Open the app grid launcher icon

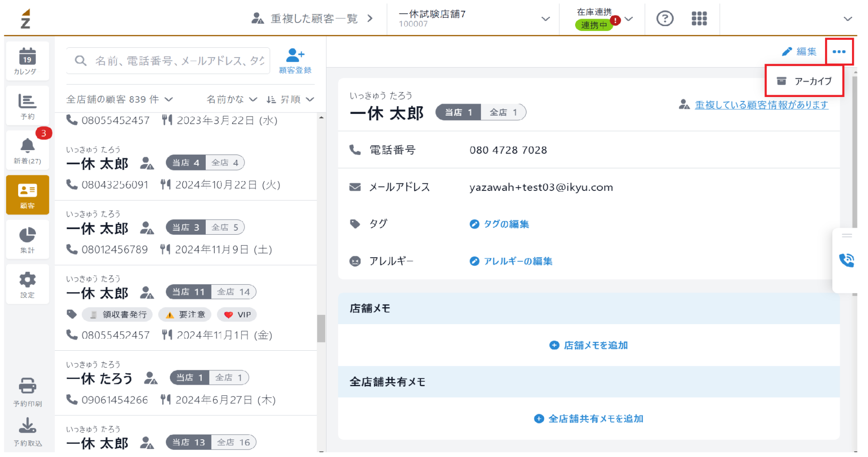(x=699, y=19)
